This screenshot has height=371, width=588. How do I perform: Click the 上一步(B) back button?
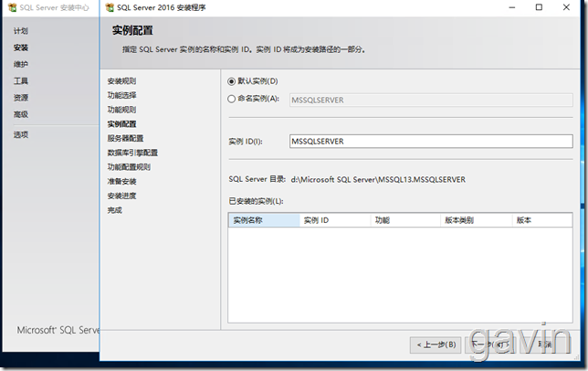(436, 344)
